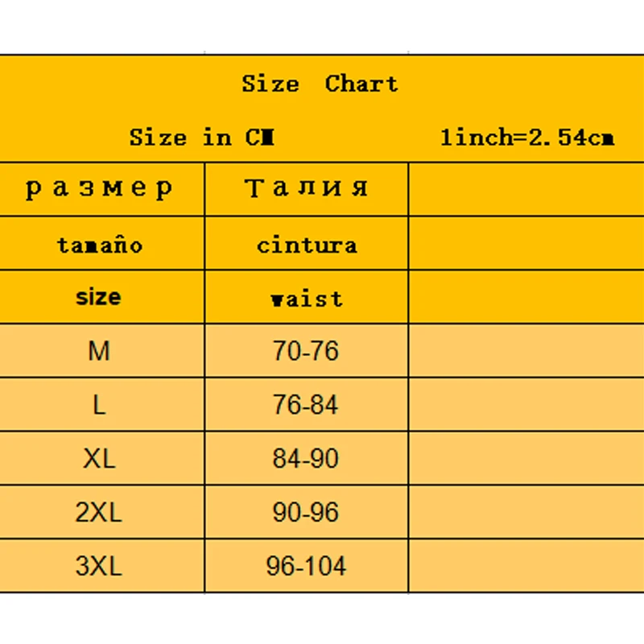Click the 70-76 waist value
Viewport: 644px width, 644px height.
click(306, 351)
